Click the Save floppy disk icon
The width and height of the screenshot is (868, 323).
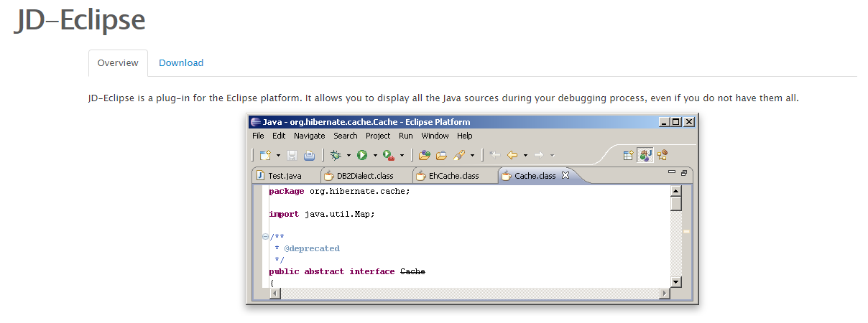point(292,155)
